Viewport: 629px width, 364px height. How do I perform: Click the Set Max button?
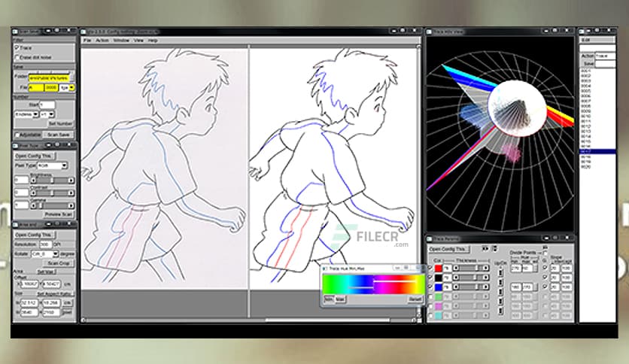coord(46,271)
